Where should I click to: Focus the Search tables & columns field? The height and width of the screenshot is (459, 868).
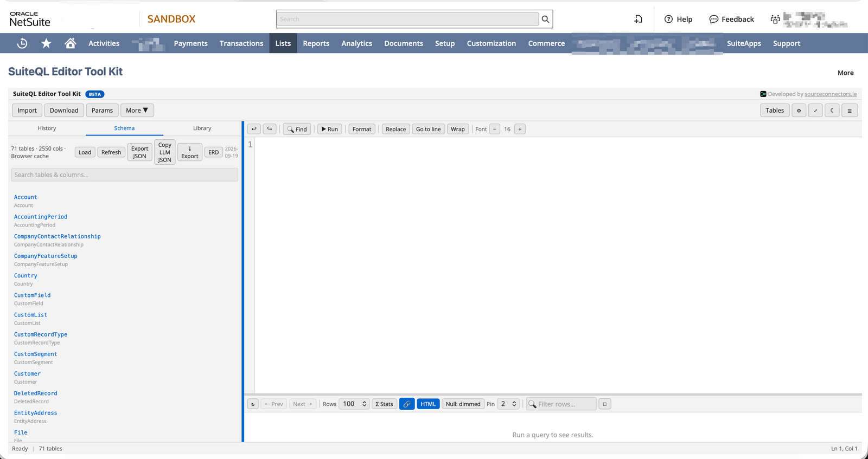(124, 174)
